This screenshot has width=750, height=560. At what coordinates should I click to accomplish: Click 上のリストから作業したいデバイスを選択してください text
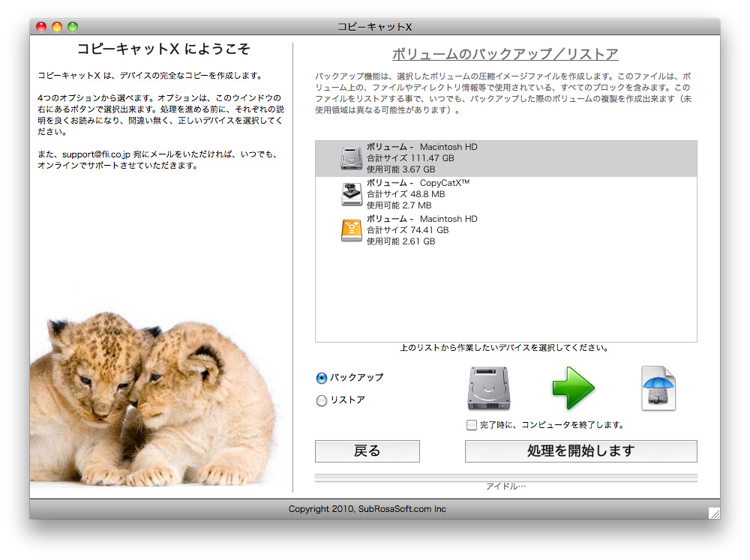tap(504, 348)
